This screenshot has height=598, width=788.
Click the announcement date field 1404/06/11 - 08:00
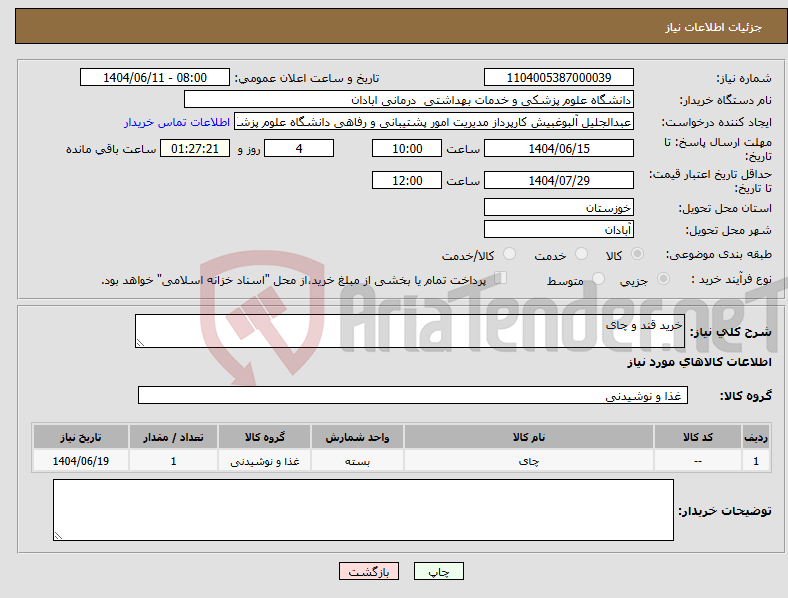point(155,77)
